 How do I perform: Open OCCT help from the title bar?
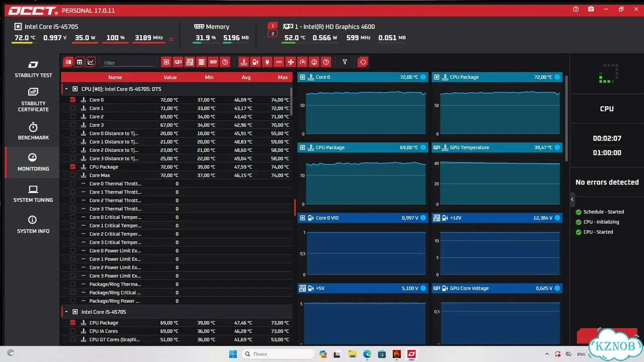pos(576,9)
